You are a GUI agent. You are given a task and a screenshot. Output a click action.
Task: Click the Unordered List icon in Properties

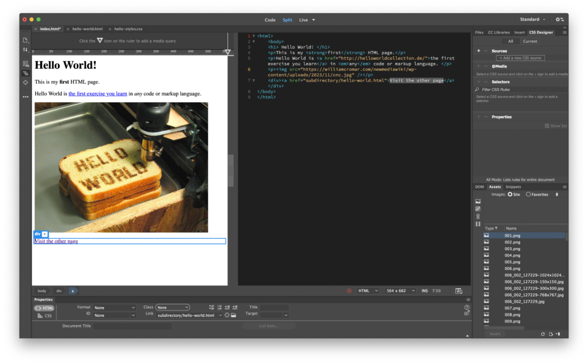pyautogui.click(x=211, y=307)
